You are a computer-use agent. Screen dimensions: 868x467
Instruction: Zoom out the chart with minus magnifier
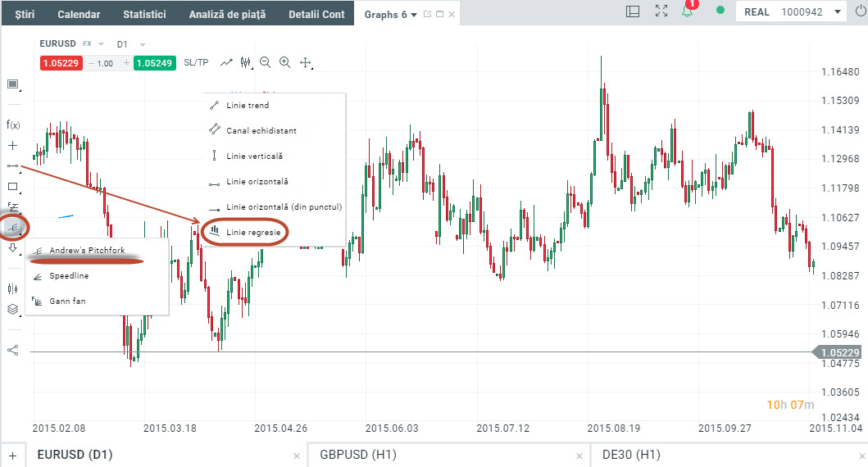pos(265,62)
